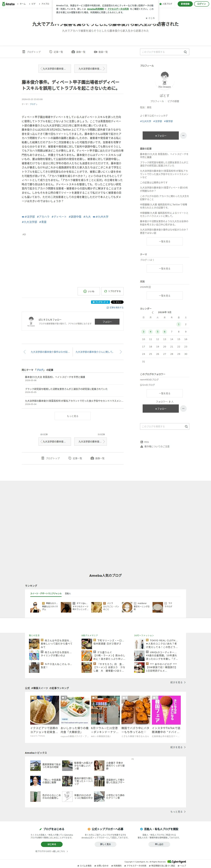Click the フォロー button in the ぽとすさんをフォロー box
Viewport: 211px width, 868px height.
click(107, 322)
